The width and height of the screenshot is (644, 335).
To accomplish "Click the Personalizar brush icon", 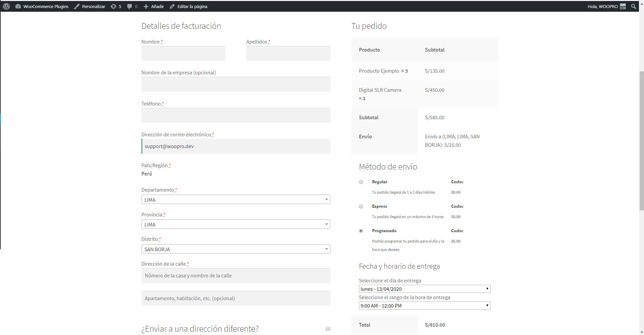I will [77, 6].
